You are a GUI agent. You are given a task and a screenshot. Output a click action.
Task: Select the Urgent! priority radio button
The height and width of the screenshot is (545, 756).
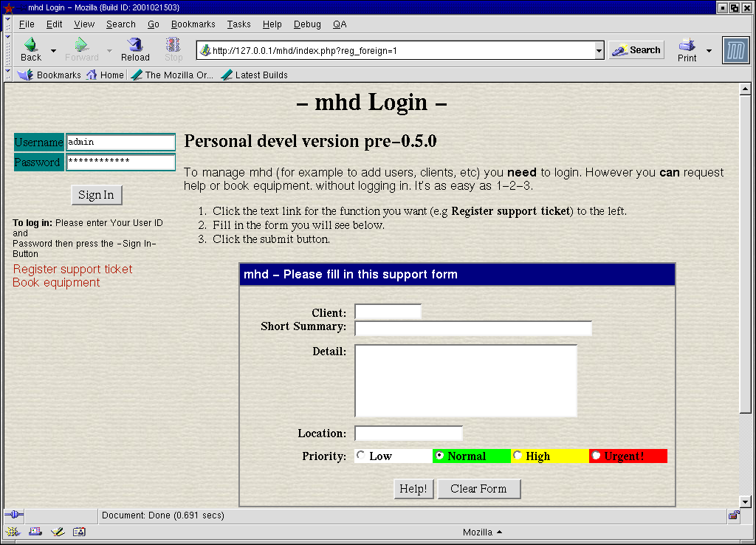point(597,456)
